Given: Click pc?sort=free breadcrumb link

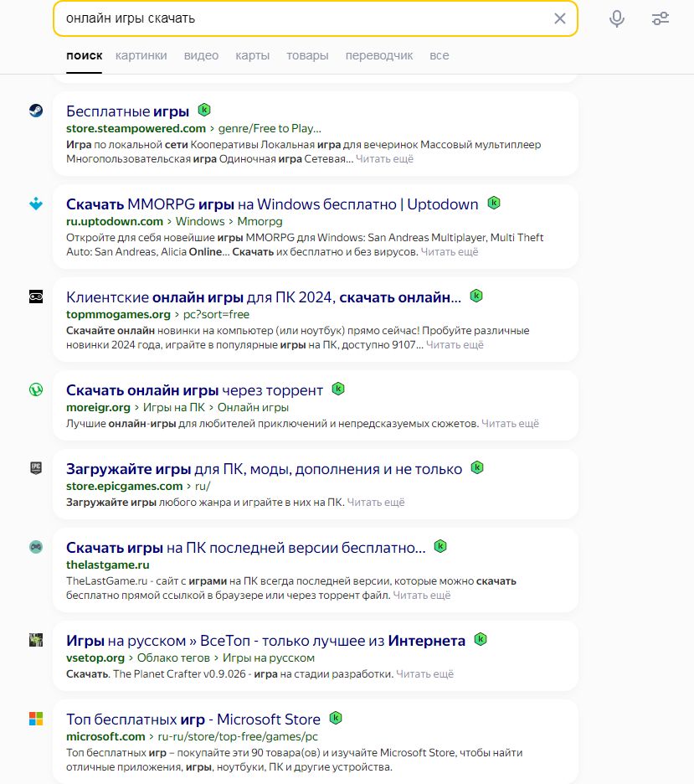Looking at the screenshot, I should click(216, 314).
